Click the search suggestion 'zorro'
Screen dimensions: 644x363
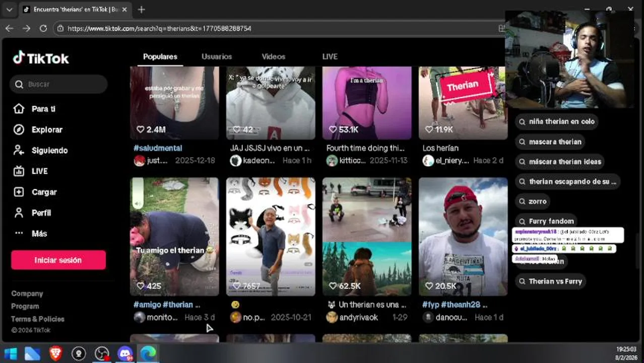pyautogui.click(x=533, y=201)
